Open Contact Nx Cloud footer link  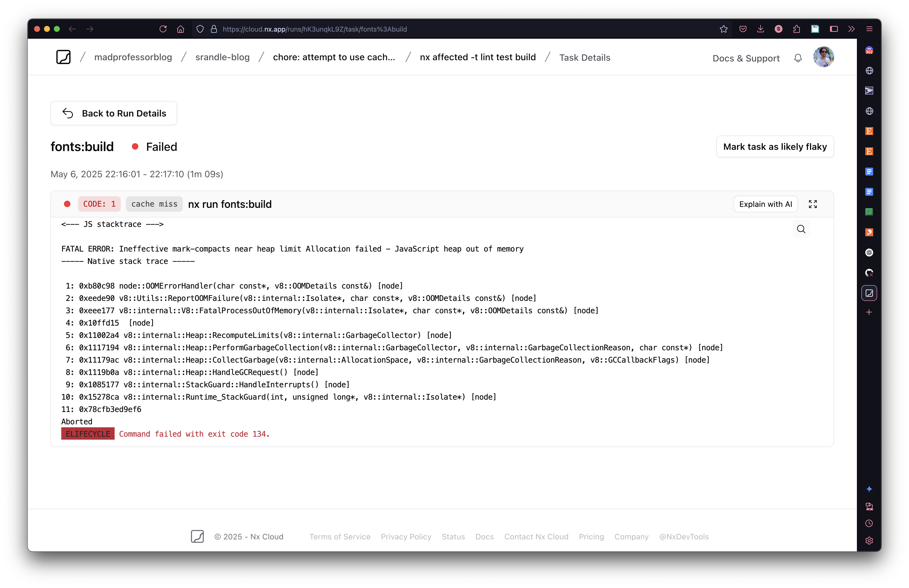[x=536, y=536]
